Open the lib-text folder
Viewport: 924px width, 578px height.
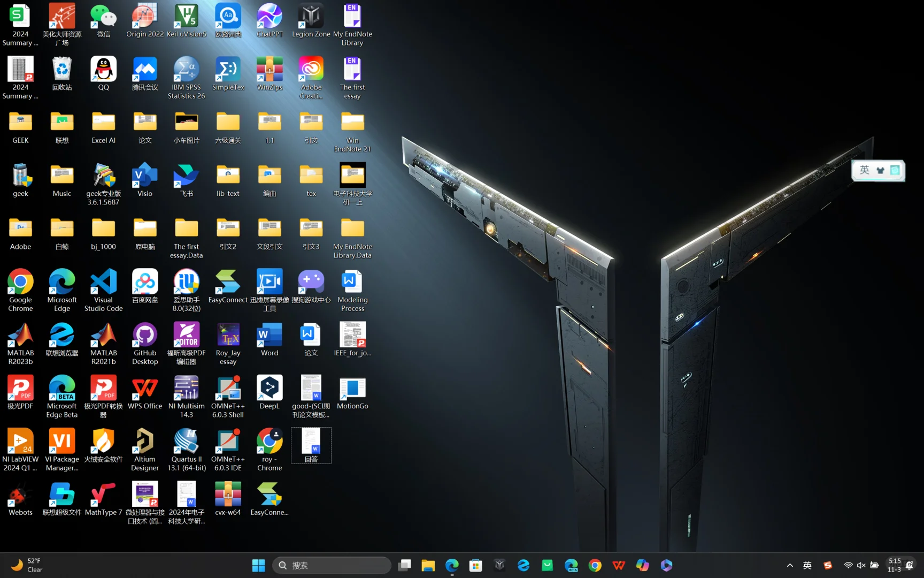(x=228, y=180)
